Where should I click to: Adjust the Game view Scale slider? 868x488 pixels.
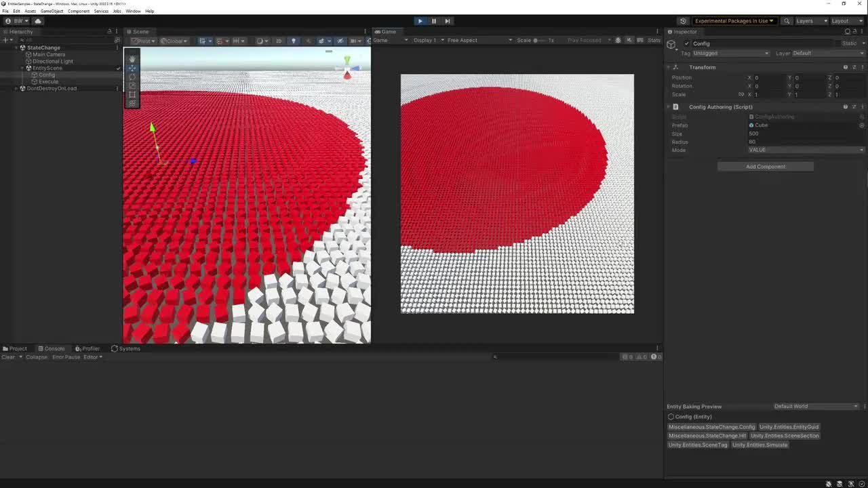tap(540, 40)
